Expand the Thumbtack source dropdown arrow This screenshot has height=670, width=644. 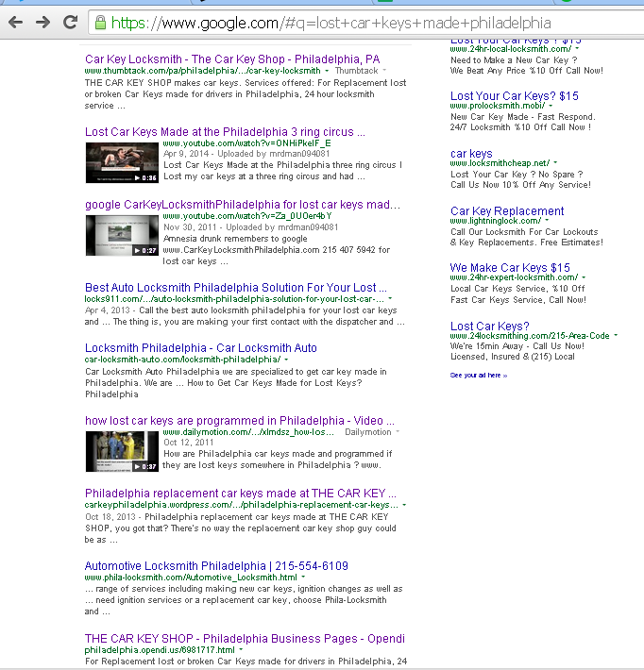(384, 71)
